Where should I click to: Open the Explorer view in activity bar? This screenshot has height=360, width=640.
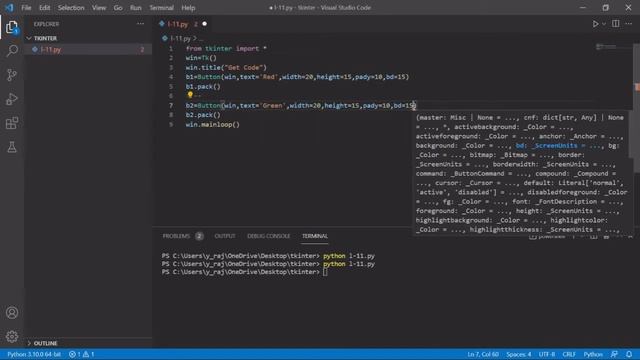(12, 27)
